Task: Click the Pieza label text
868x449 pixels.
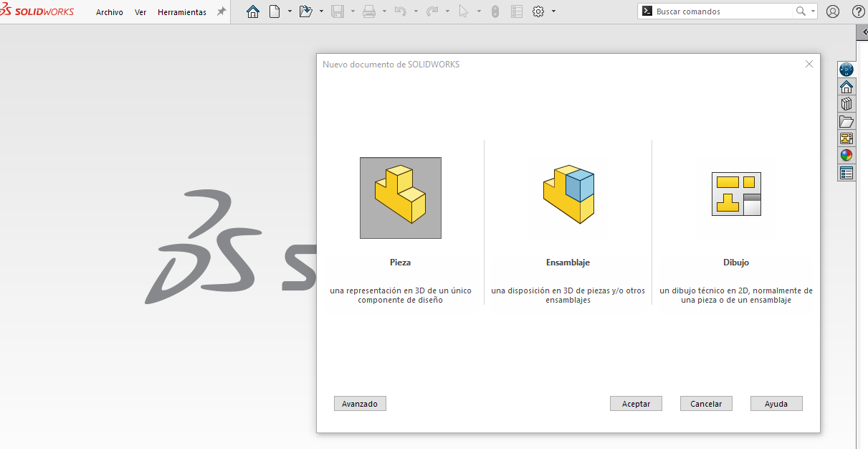Action: tap(400, 263)
